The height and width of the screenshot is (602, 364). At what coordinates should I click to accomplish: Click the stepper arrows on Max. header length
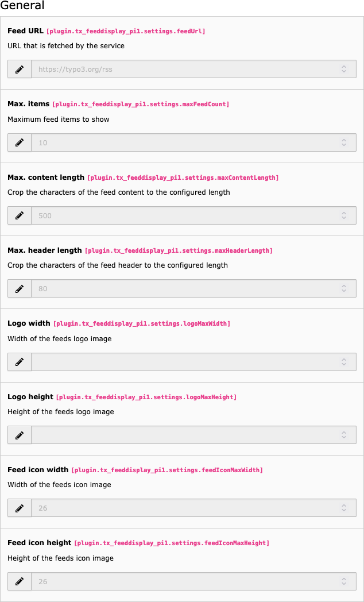344,288
